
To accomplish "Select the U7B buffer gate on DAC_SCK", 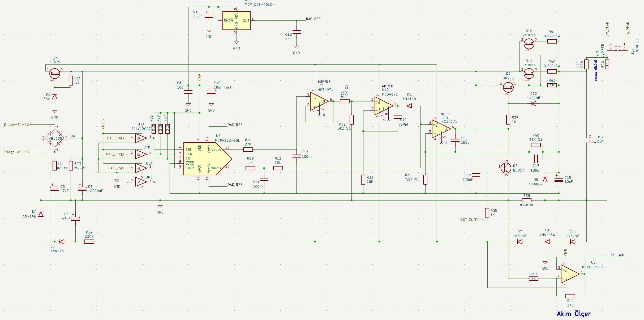I will [x=141, y=154].
